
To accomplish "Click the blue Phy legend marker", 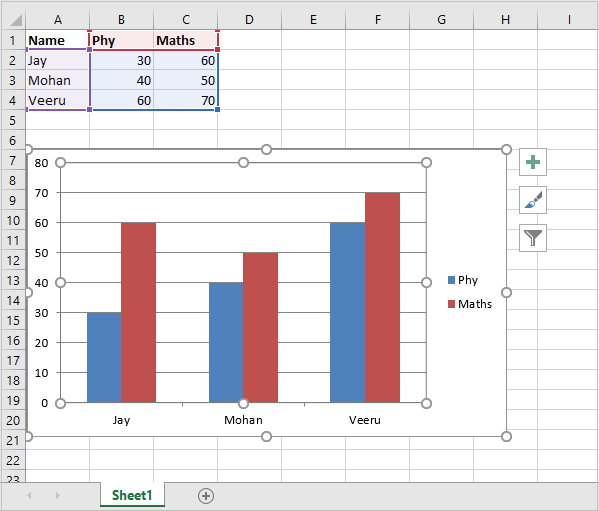I will pyautogui.click(x=451, y=280).
